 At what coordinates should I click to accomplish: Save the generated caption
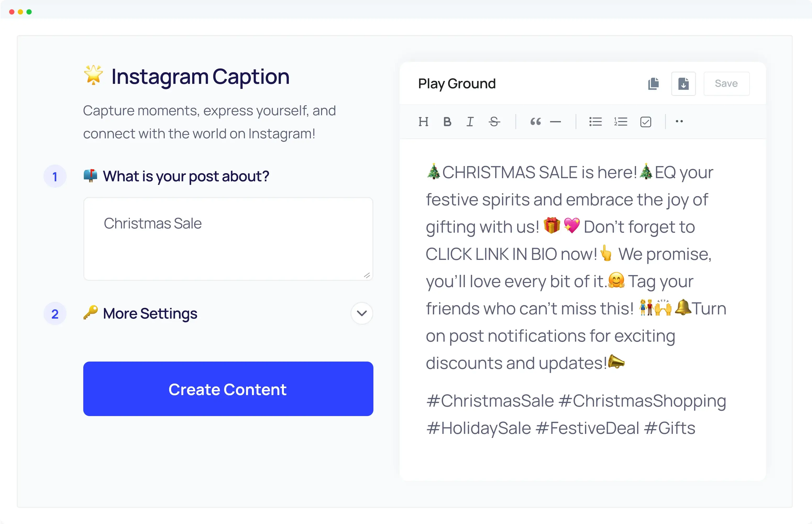pyautogui.click(x=726, y=83)
